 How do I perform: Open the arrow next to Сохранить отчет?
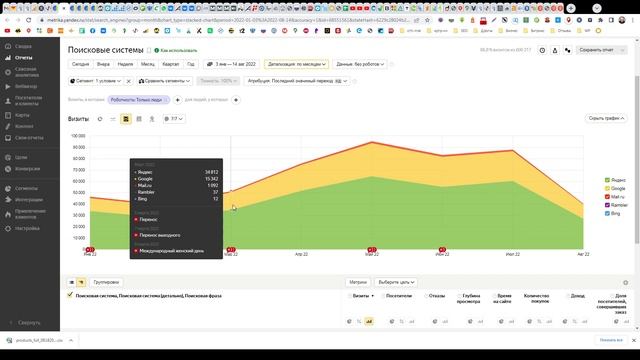(x=623, y=50)
